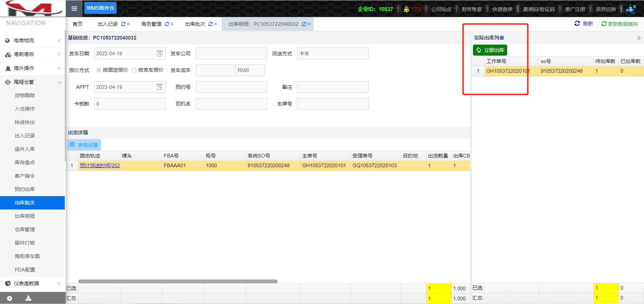Open calendar picker for APPT date
644x304 pixels.
(x=160, y=87)
